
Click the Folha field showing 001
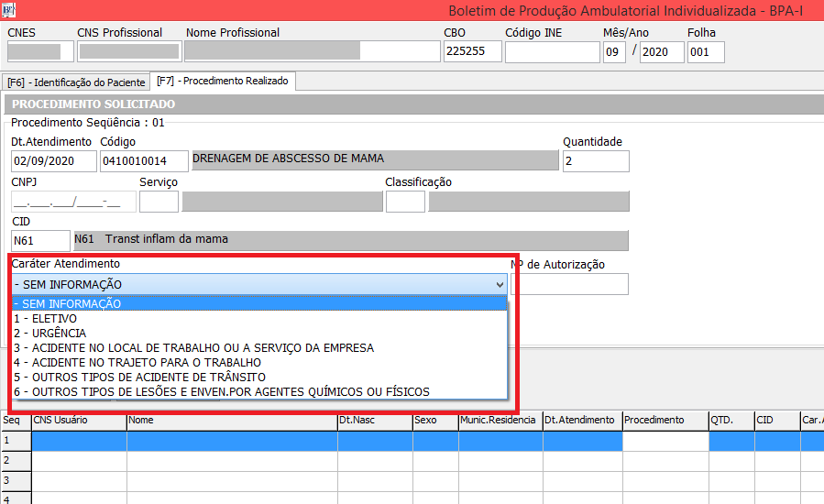(x=705, y=52)
